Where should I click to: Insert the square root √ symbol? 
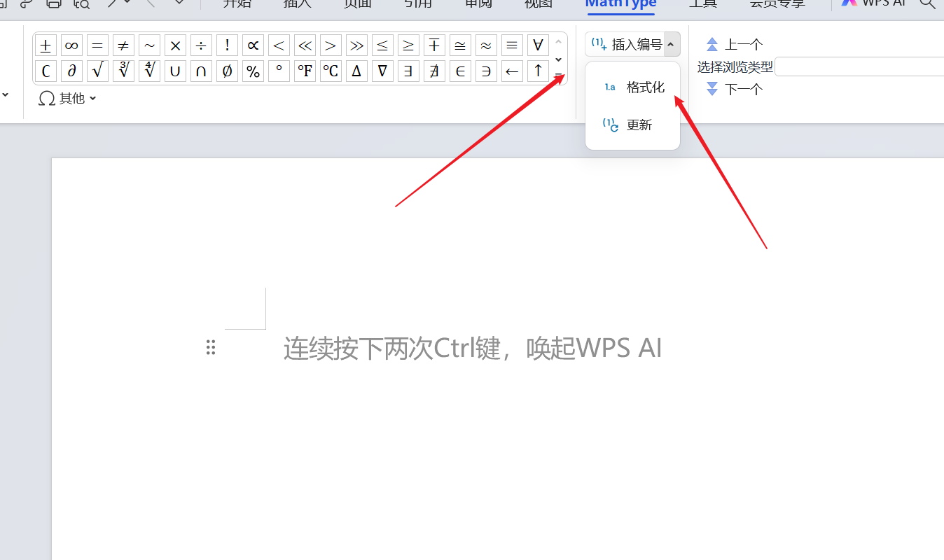(97, 71)
